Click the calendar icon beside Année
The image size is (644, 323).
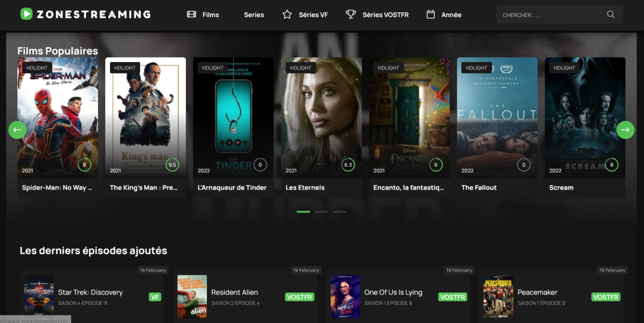coord(431,15)
